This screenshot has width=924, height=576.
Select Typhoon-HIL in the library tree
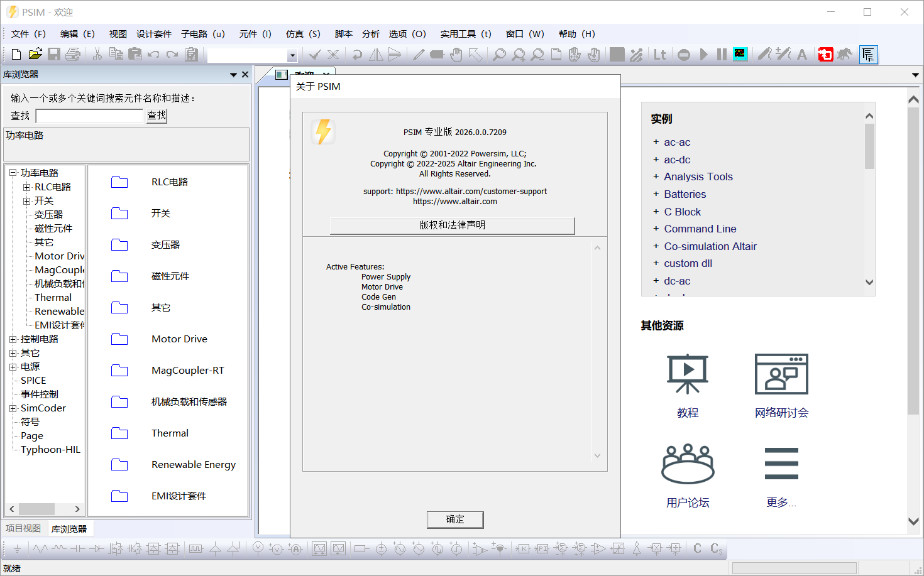tap(50, 450)
